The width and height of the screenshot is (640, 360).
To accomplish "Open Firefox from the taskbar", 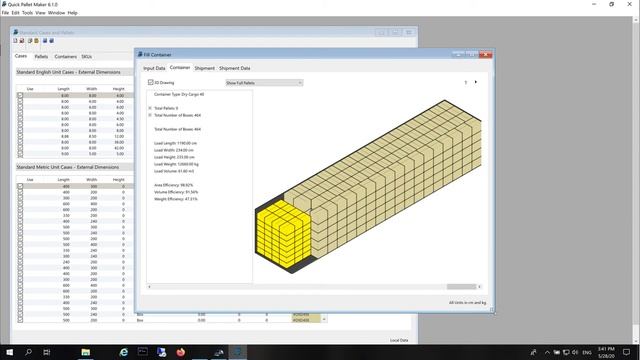I will [x=181, y=352].
